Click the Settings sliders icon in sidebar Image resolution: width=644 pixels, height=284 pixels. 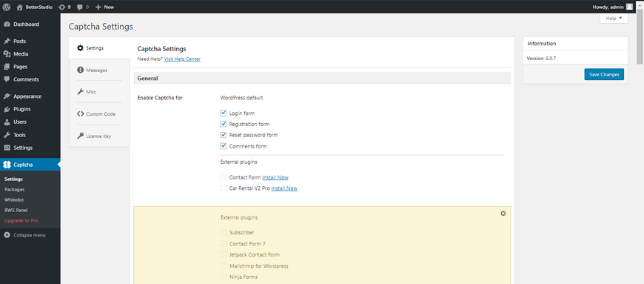[7, 148]
